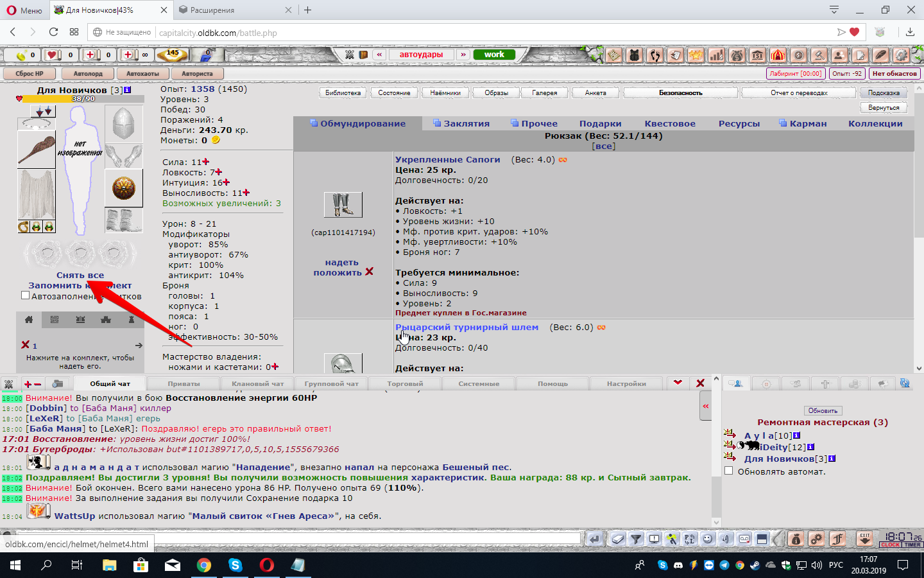Viewport: 924px width, 578px height.
Task: Click the red plus to increase Сила
Action: [206, 162]
